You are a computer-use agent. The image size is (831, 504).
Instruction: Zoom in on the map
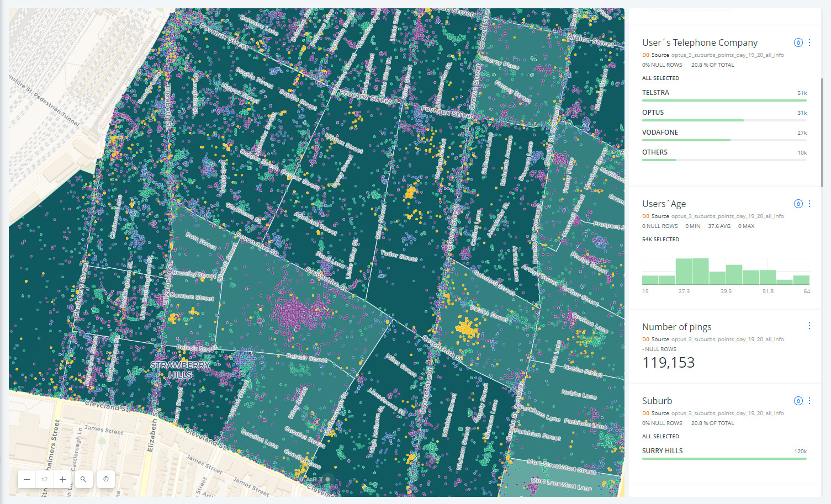pyautogui.click(x=62, y=479)
